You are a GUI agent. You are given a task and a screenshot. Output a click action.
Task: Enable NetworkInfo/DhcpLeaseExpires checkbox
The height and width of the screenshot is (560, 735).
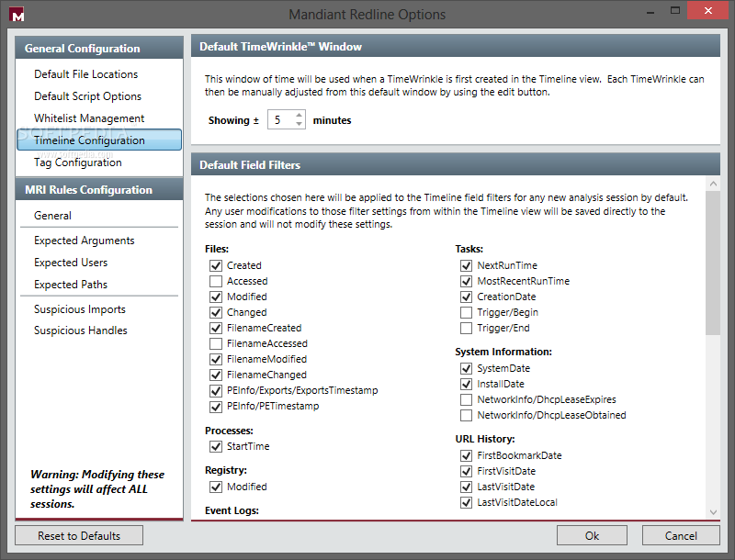pos(466,399)
